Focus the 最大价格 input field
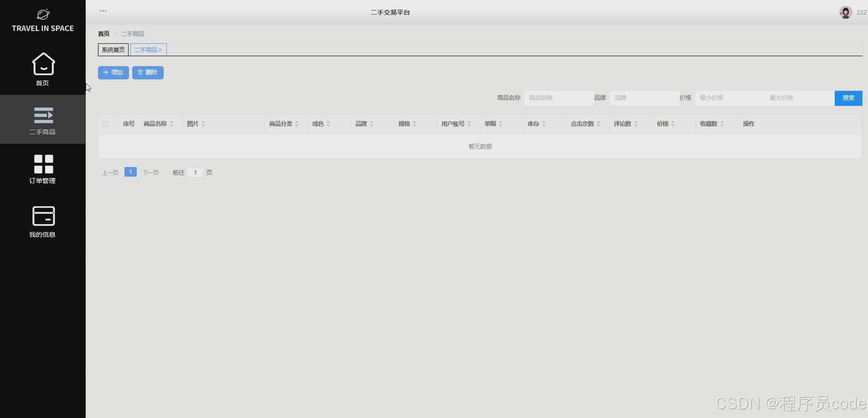 coord(800,98)
